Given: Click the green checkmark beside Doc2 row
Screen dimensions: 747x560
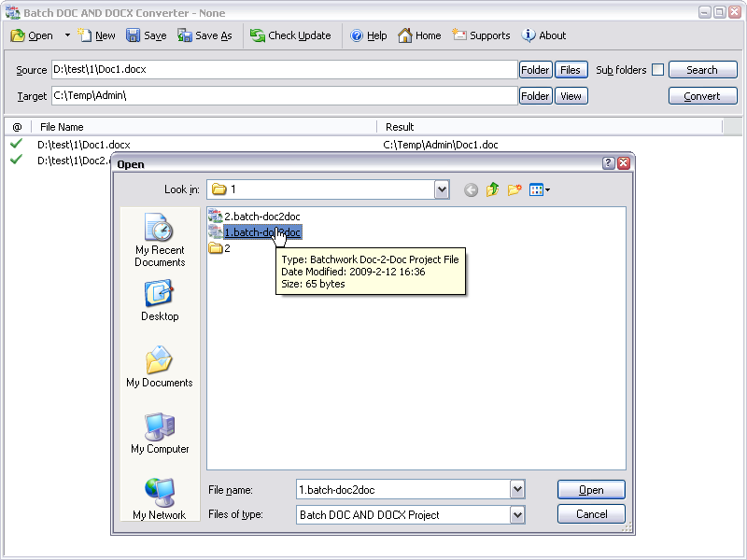Looking at the screenshot, I should pyautogui.click(x=16, y=160).
